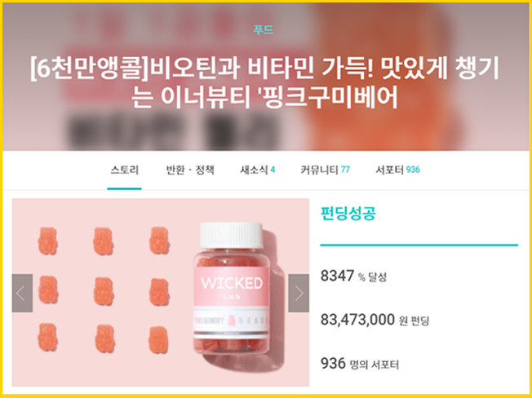Screen dimensions: 532x398
Task: Click the top-left gummy bear in image
Action: 47,241
